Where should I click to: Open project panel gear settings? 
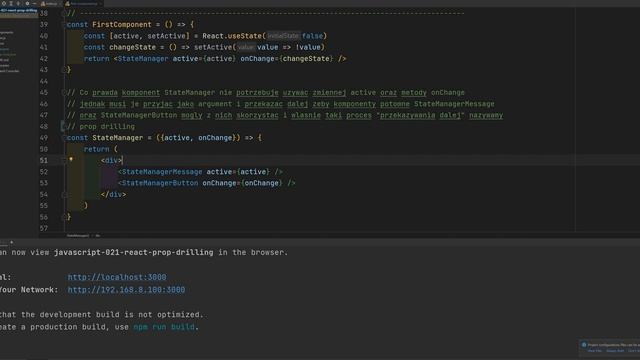(27, 3)
